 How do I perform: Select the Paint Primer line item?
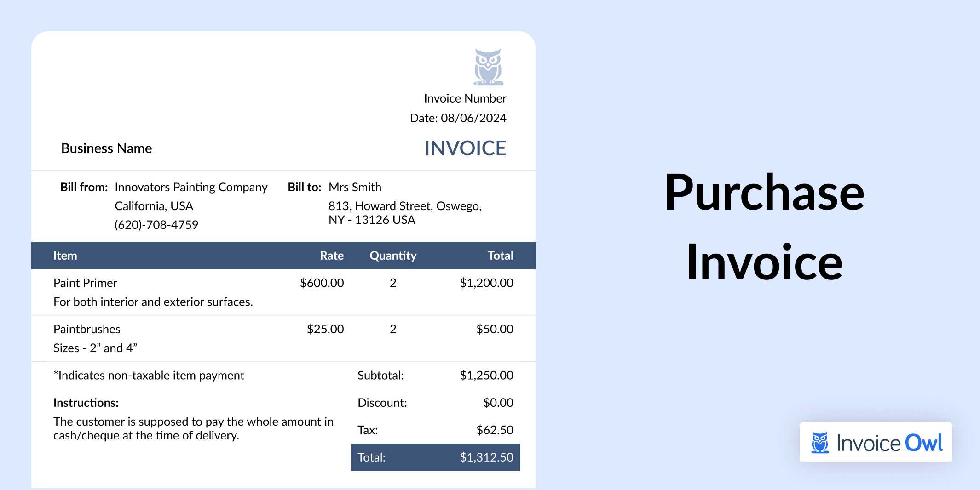click(85, 283)
